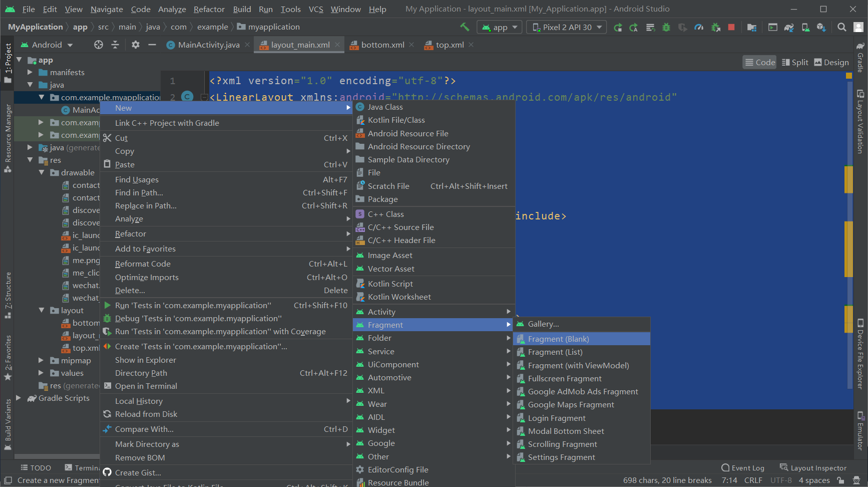Open the AVD Manager icon

click(x=805, y=27)
